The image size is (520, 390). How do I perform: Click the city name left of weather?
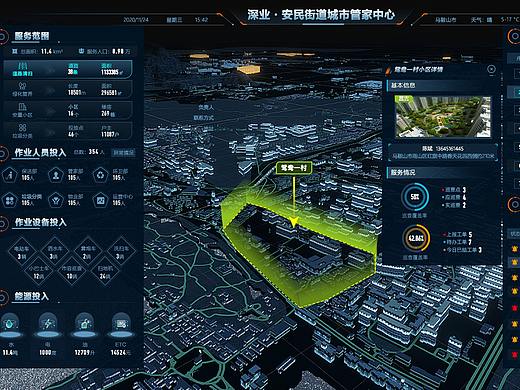(x=445, y=20)
